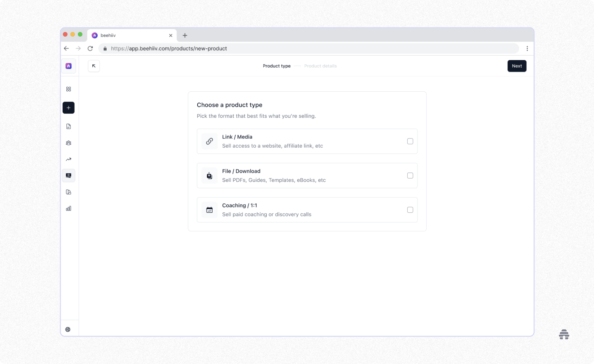Open the Audience people icon

point(68,143)
